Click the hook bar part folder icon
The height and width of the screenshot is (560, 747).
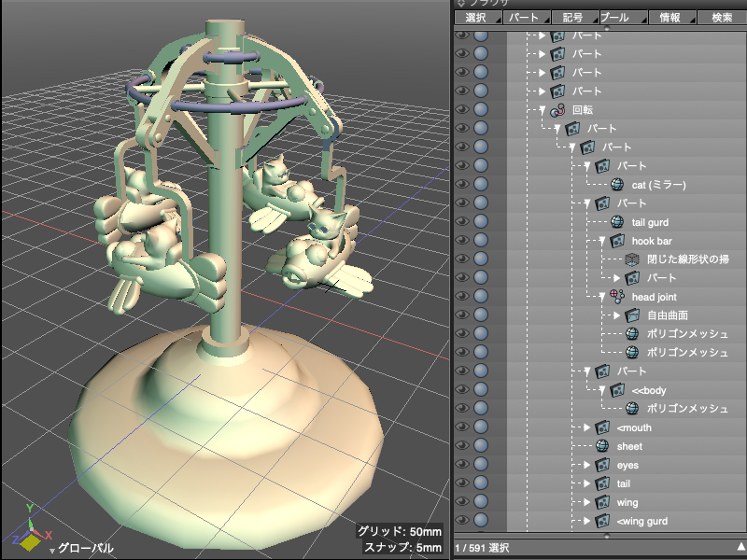tap(617, 241)
